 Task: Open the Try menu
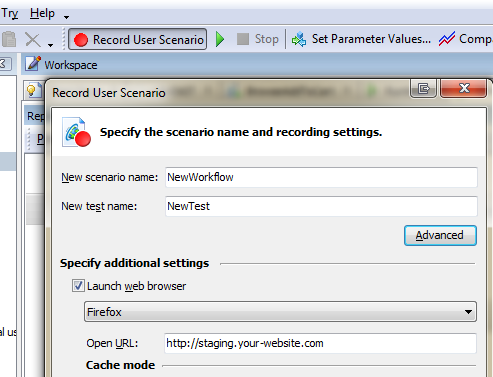9,13
